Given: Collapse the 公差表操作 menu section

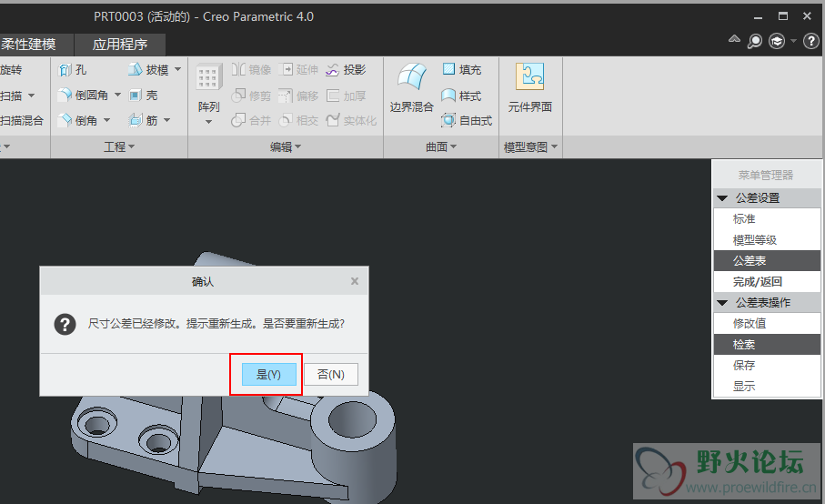Looking at the screenshot, I should (722, 303).
